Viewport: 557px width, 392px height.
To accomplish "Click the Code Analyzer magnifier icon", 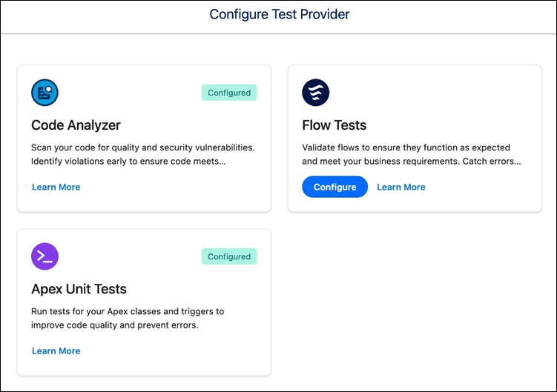I will (x=45, y=93).
